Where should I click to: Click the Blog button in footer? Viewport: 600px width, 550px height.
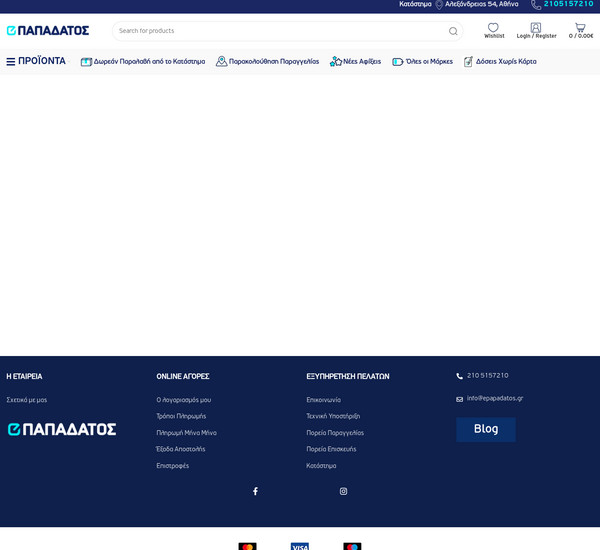coord(486,429)
